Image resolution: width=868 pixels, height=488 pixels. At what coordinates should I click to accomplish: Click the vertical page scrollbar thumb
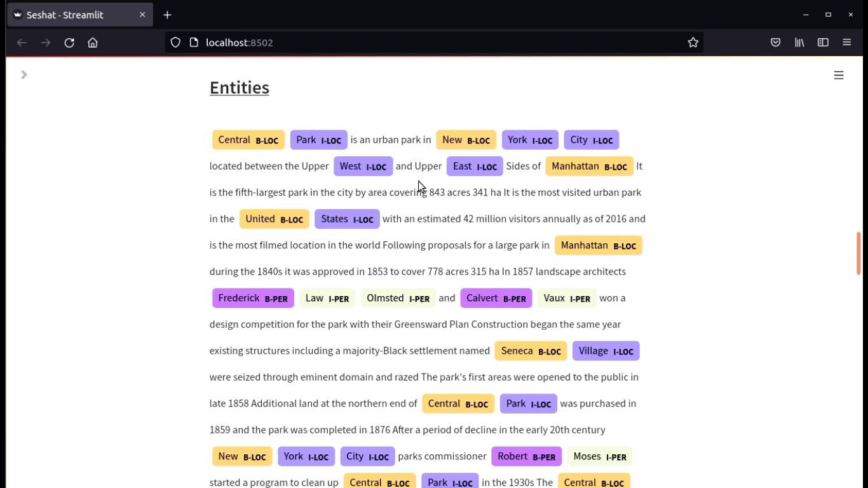click(858, 253)
